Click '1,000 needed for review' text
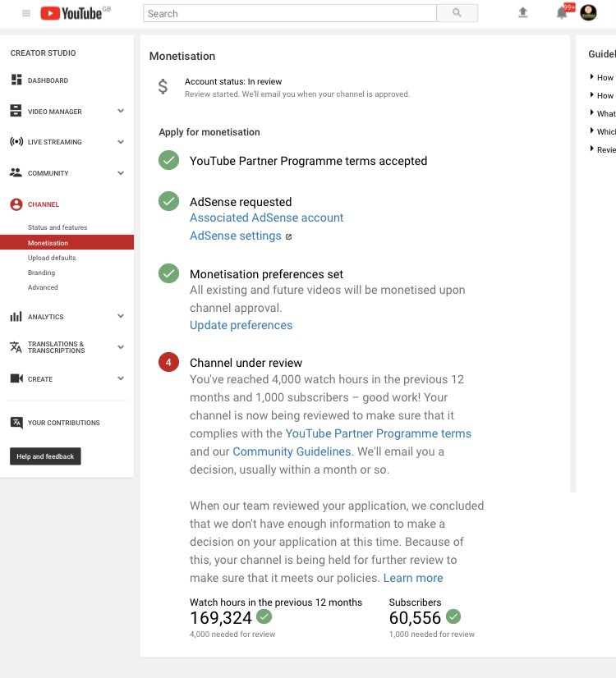Viewport: 616px width, 678px height. pos(432,634)
